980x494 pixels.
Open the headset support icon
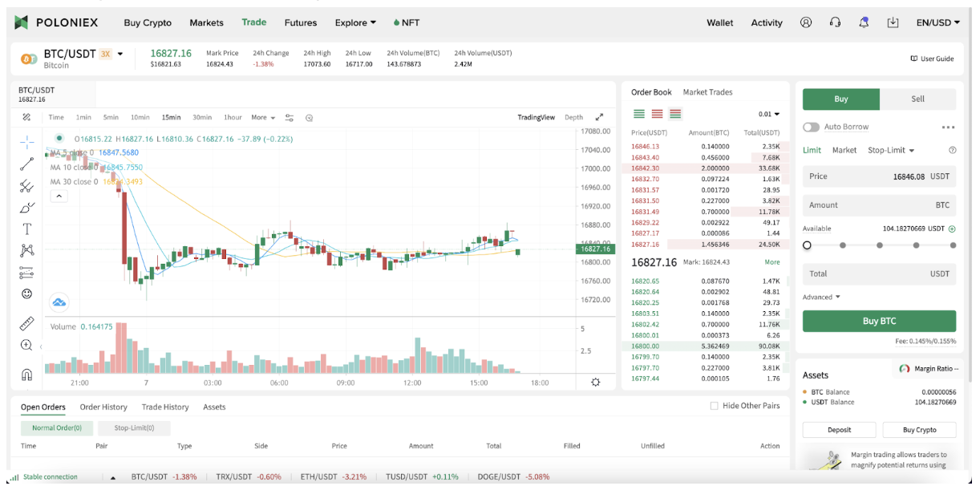tap(835, 22)
